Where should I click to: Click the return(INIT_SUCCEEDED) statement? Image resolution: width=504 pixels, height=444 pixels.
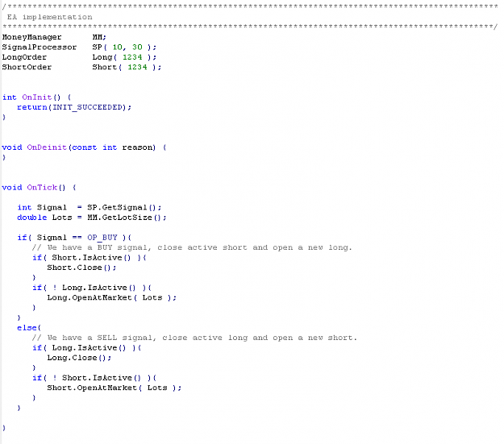74,107
